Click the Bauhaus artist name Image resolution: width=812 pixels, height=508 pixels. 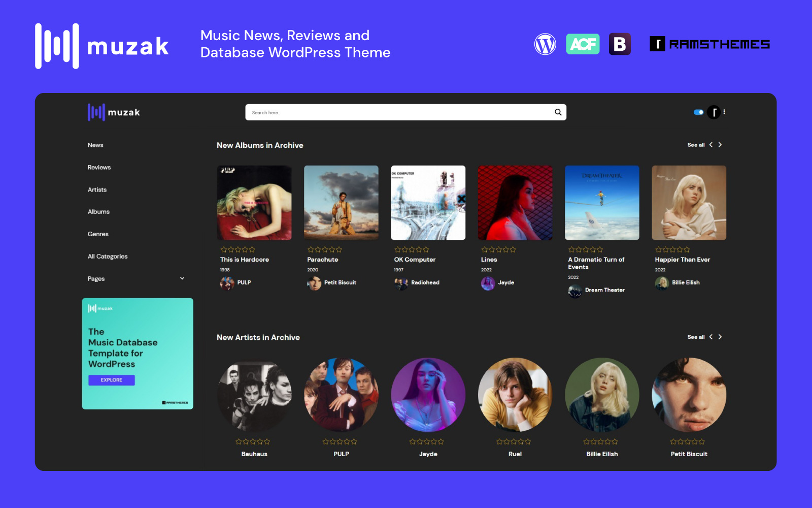(x=254, y=454)
